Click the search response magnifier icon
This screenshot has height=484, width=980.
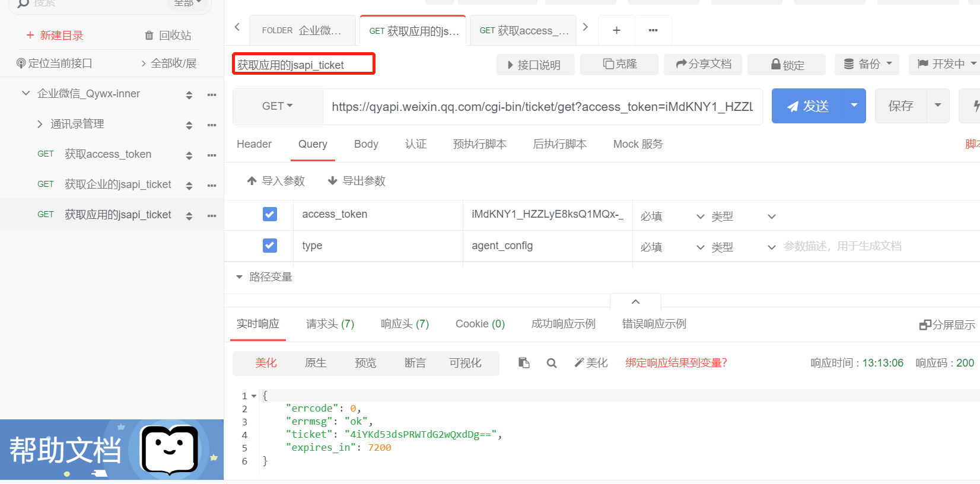click(x=552, y=363)
